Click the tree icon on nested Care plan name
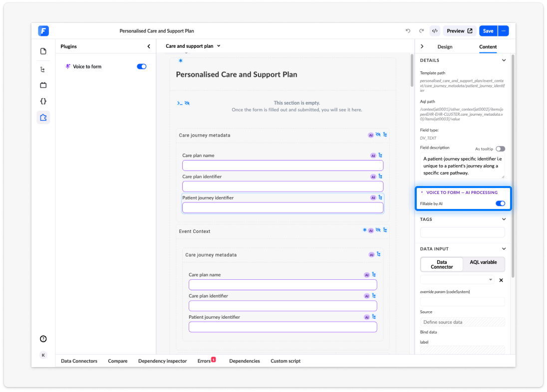The image size is (547, 392). tap(374, 274)
